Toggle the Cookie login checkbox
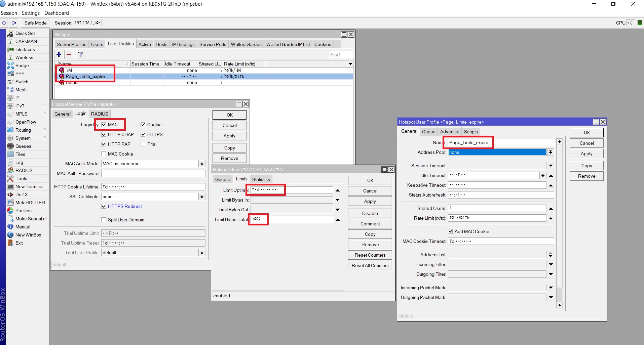This screenshot has height=345, width=644. pos(143,125)
